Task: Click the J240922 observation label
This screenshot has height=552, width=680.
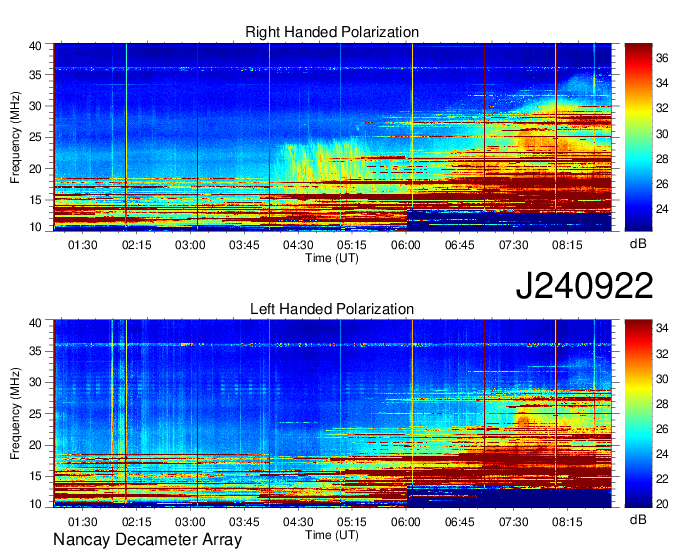Action: (584, 286)
